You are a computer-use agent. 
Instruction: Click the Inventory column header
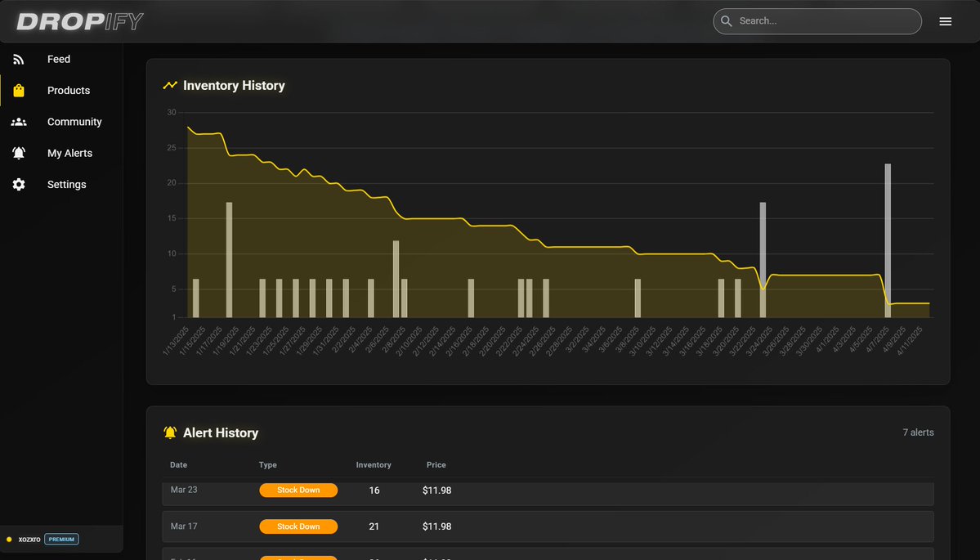click(x=374, y=465)
